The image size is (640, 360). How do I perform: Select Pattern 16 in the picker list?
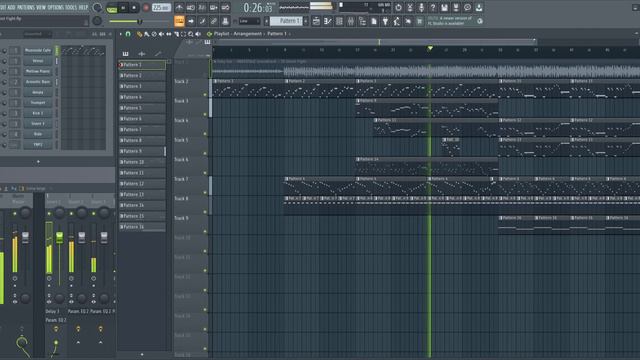click(x=142, y=227)
